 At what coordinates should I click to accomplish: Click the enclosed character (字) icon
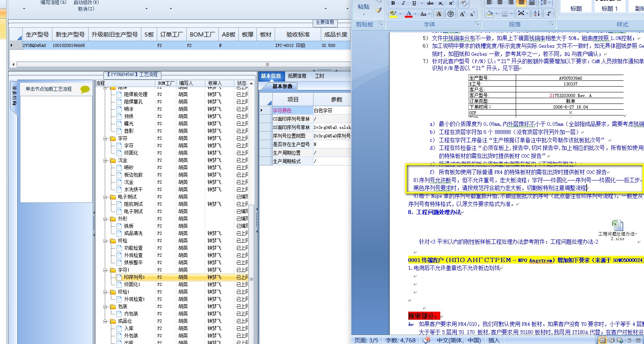click(451, 14)
